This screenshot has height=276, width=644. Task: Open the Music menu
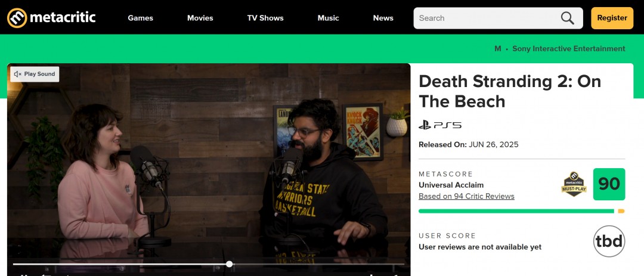(x=328, y=18)
